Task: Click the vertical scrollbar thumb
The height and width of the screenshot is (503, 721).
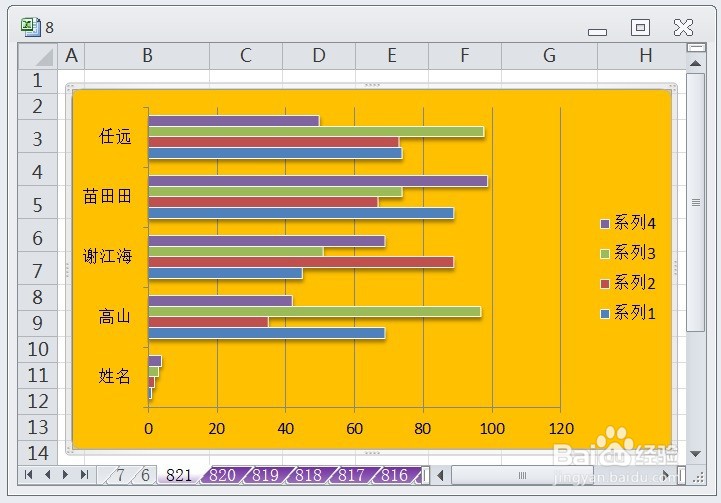Action: tap(696, 202)
